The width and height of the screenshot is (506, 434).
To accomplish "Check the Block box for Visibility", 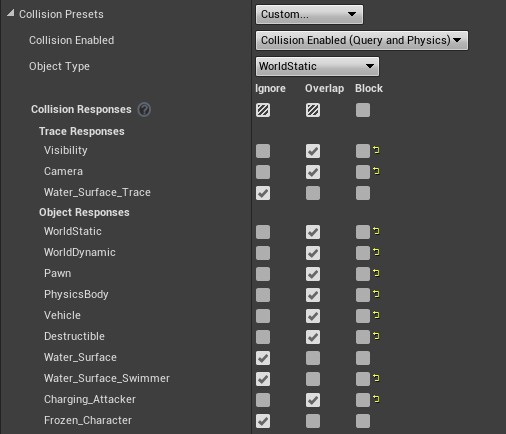I will click(x=363, y=151).
